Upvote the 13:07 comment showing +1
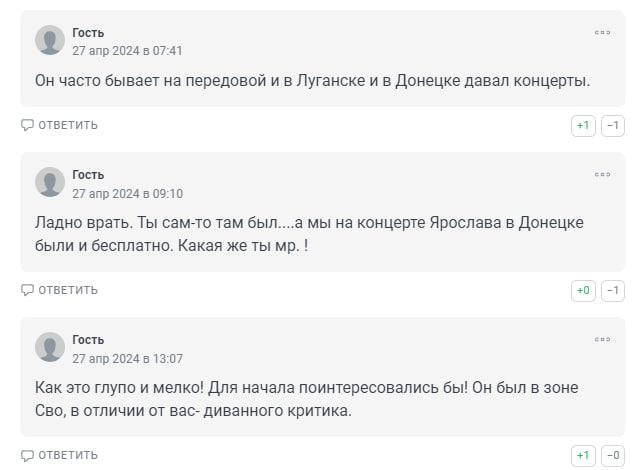This screenshot has height=470, width=638. click(583, 455)
